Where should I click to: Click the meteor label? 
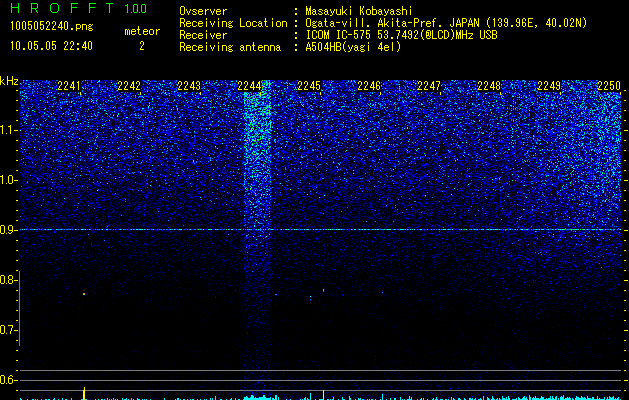(142, 31)
